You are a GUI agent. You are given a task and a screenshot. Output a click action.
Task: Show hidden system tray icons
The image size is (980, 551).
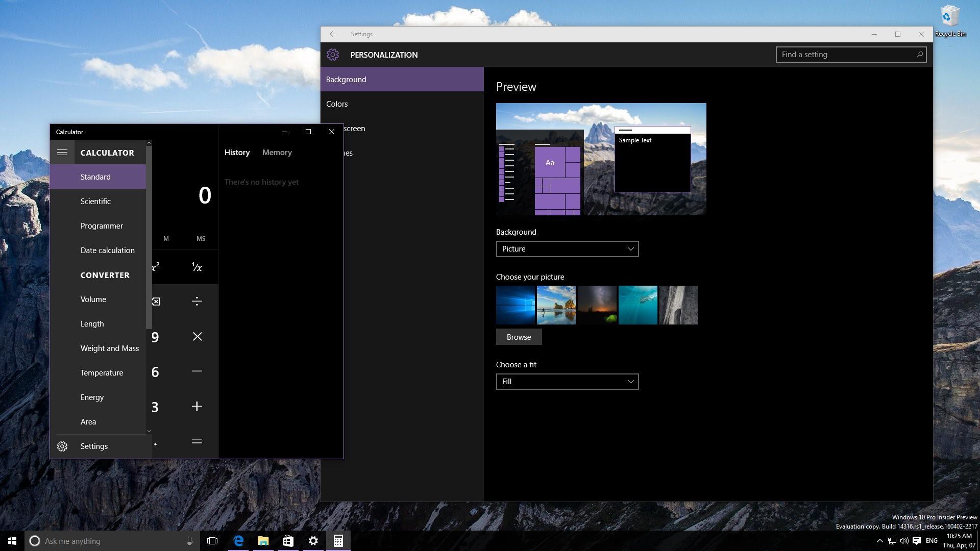tap(879, 541)
